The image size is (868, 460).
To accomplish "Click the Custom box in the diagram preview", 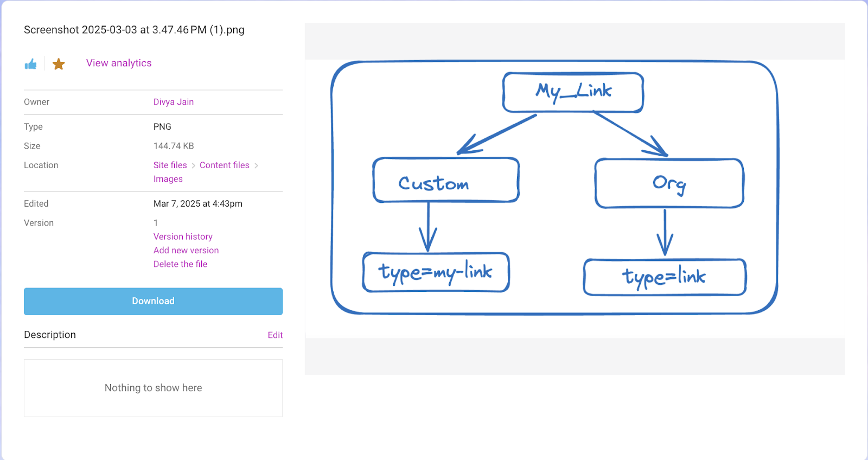I will click(x=445, y=181).
